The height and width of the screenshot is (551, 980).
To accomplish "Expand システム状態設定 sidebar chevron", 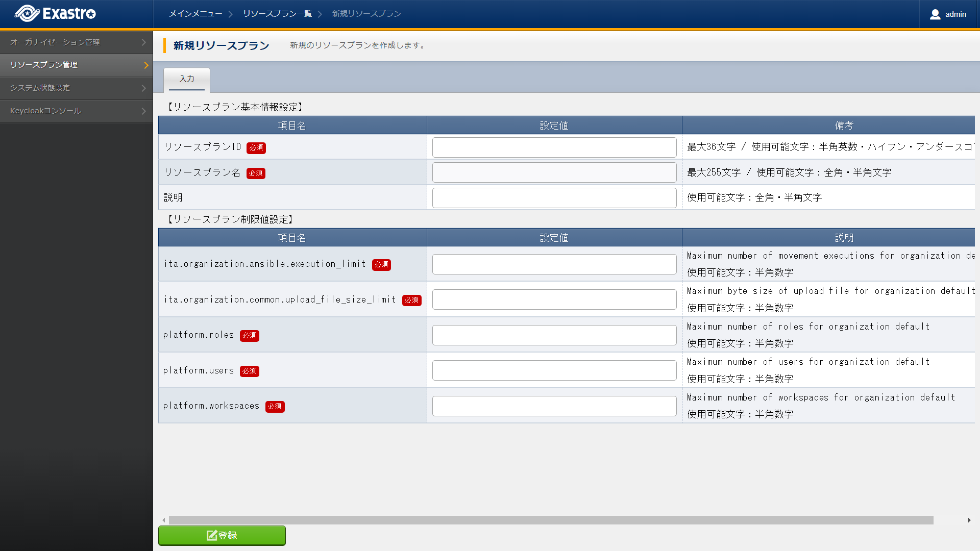I will tap(144, 88).
